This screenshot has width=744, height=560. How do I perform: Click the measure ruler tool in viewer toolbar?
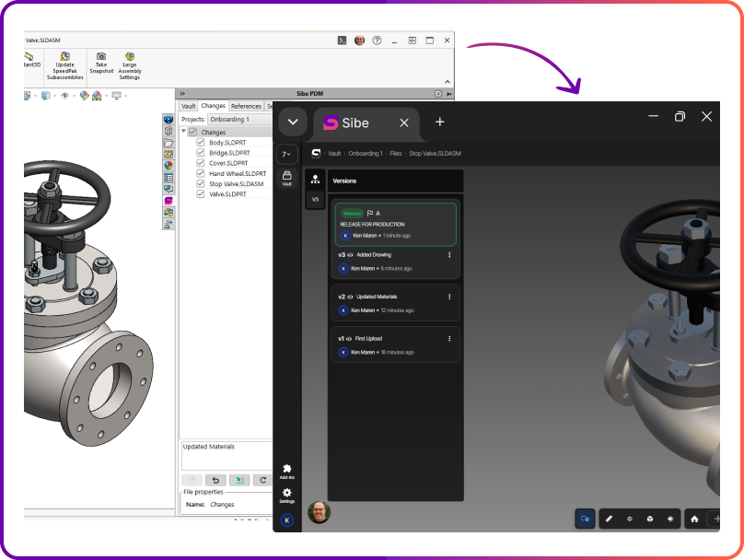pyautogui.click(x=609, y=519)
